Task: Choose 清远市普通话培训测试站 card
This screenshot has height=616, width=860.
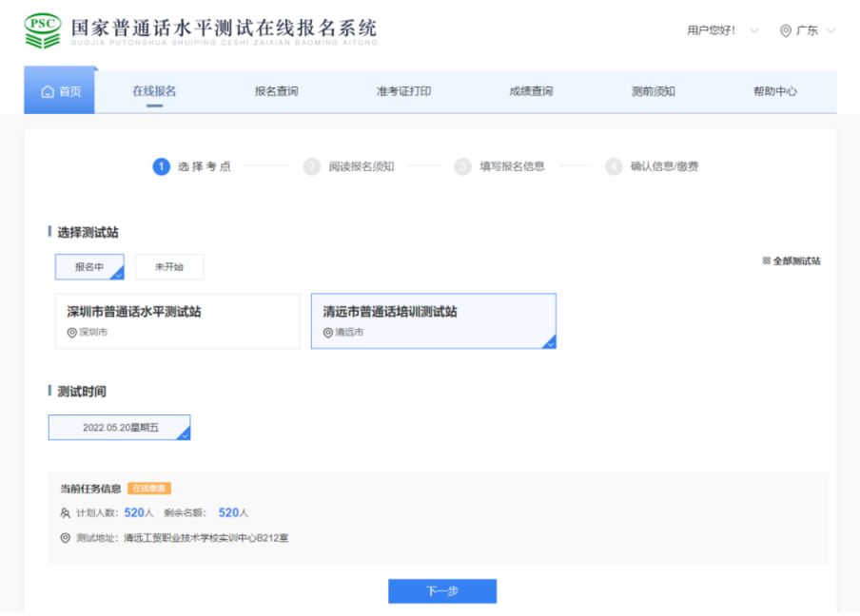Action: coord(434,321)
